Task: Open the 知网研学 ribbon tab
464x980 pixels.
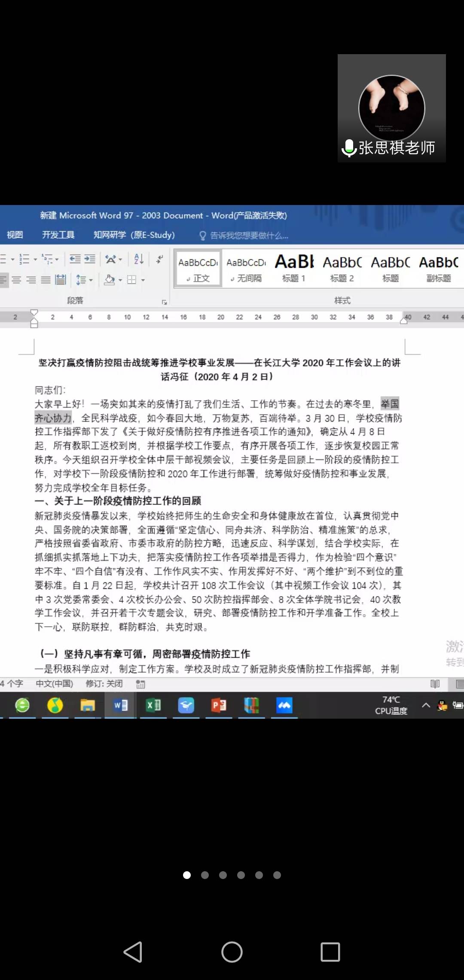Action: pos(134,235)
